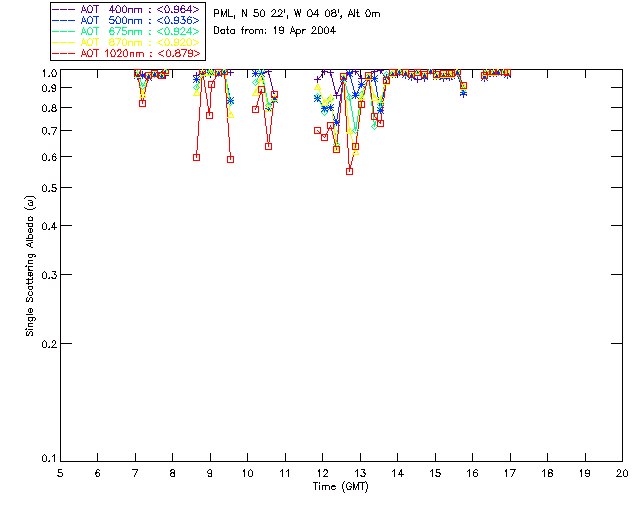Click the hour 12 label on time axis
Image resolution: width=640 pixels, height=512 pixels.
point(322,473)
